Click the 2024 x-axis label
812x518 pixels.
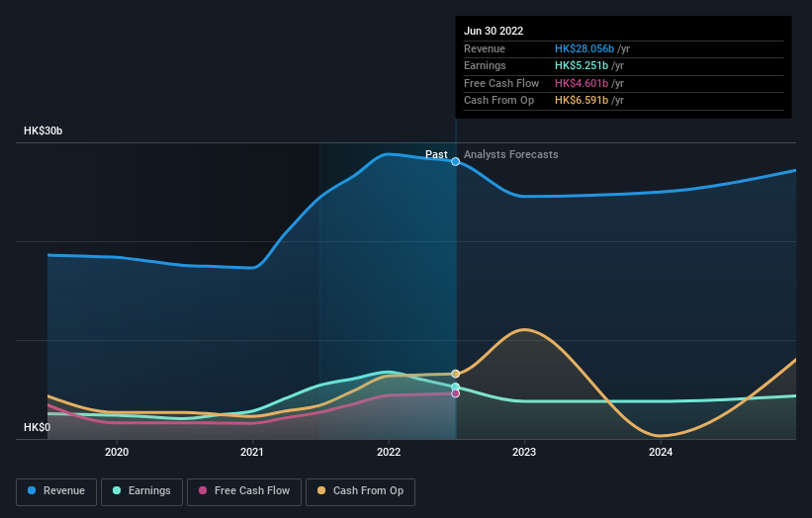pyautogui.click(x=661, y=452)
